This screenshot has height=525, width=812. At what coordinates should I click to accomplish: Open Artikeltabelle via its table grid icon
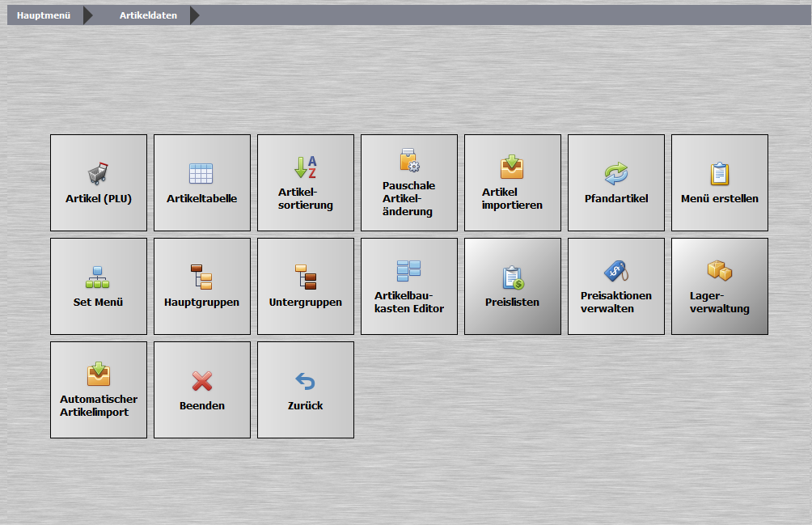201,173
